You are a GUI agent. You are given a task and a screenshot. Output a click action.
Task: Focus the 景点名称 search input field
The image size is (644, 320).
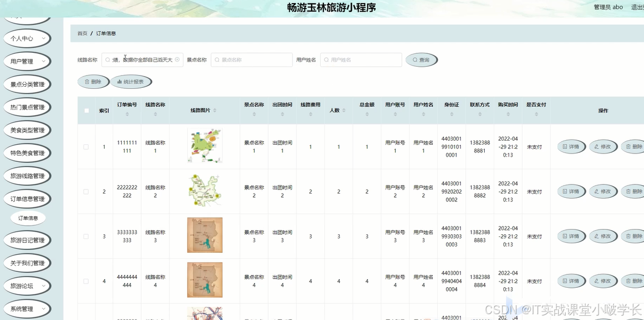(251, 60)
